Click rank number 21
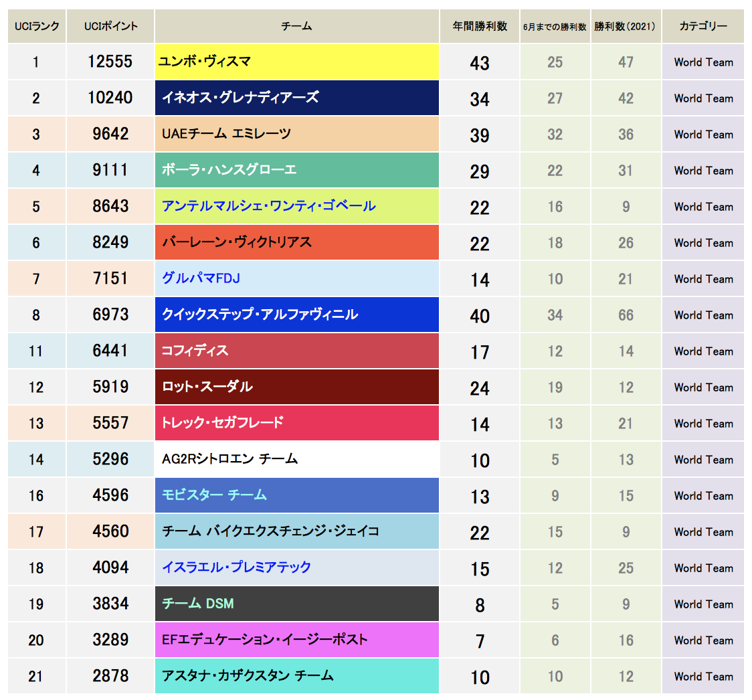The width and height of the screenshot is (752, 700). tap(36, 677)
